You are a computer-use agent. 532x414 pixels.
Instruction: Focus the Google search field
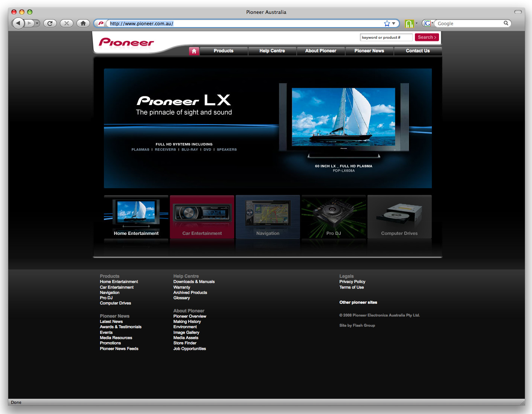tap(469, 23)
